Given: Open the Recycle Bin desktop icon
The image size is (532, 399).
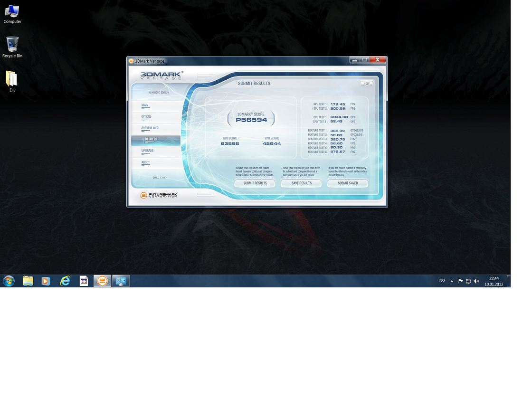Looking at the screenshot, I should pos(12,47).
